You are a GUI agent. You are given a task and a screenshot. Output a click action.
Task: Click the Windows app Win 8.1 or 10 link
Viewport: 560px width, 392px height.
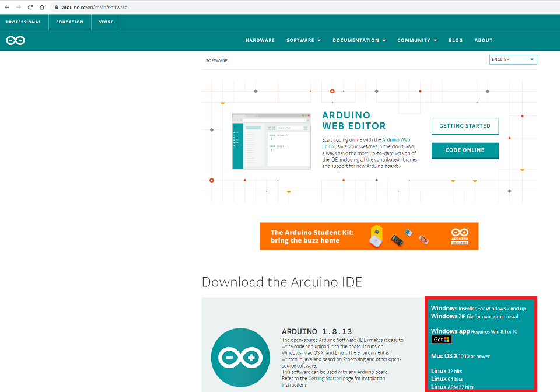[474, 331]
